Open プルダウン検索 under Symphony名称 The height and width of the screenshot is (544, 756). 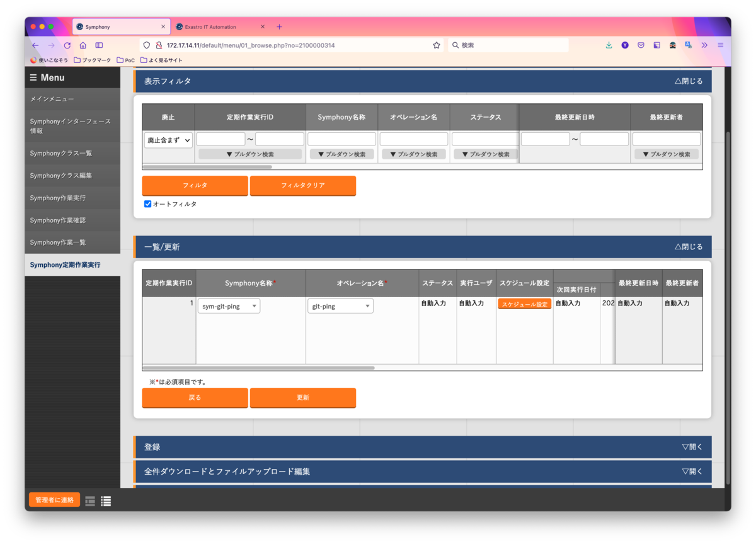(341, 154)
